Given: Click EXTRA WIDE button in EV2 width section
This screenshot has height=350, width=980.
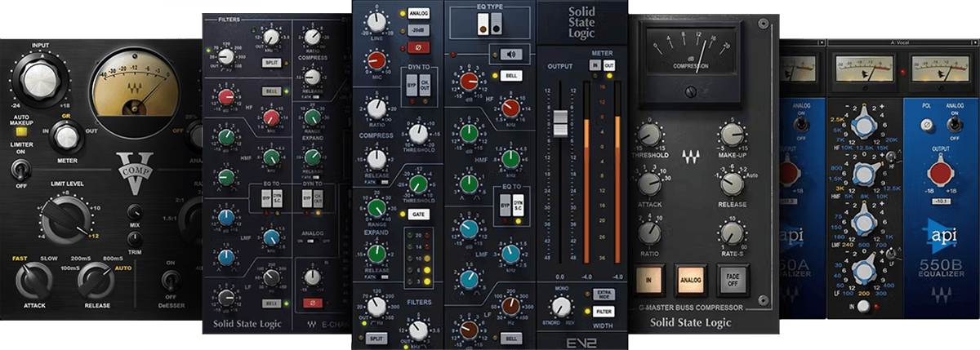Looking at the screenshot, I should (x=603, y=294).
